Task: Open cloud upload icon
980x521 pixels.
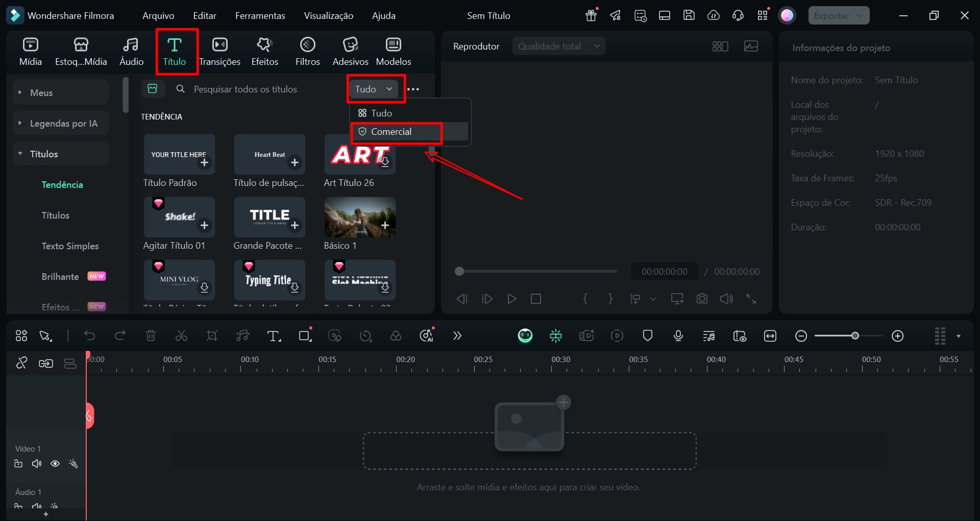Action: [x=713, y=15]
